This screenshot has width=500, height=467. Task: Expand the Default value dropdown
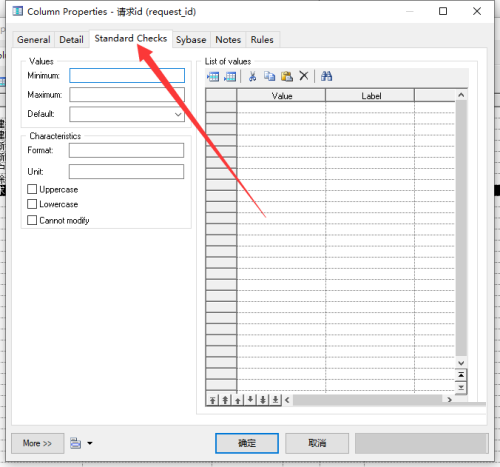[178, 114]
